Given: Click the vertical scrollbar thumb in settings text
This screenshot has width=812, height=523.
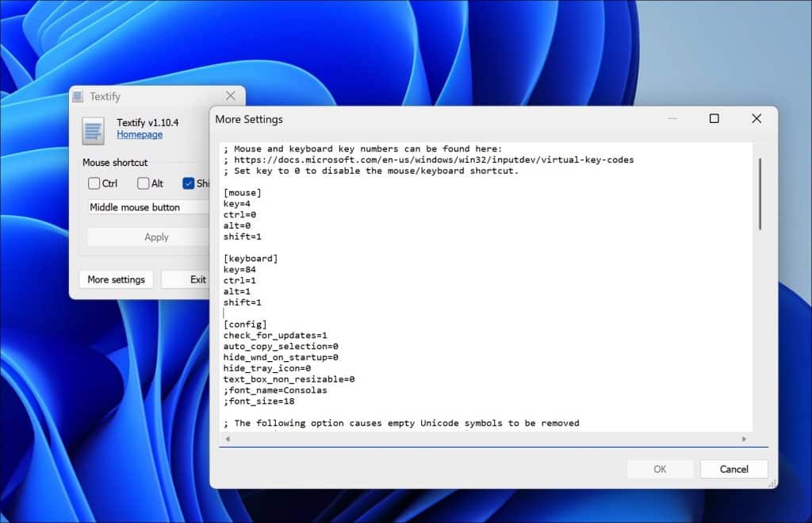Looking at the screenshot, I should (x=760, y=194).
